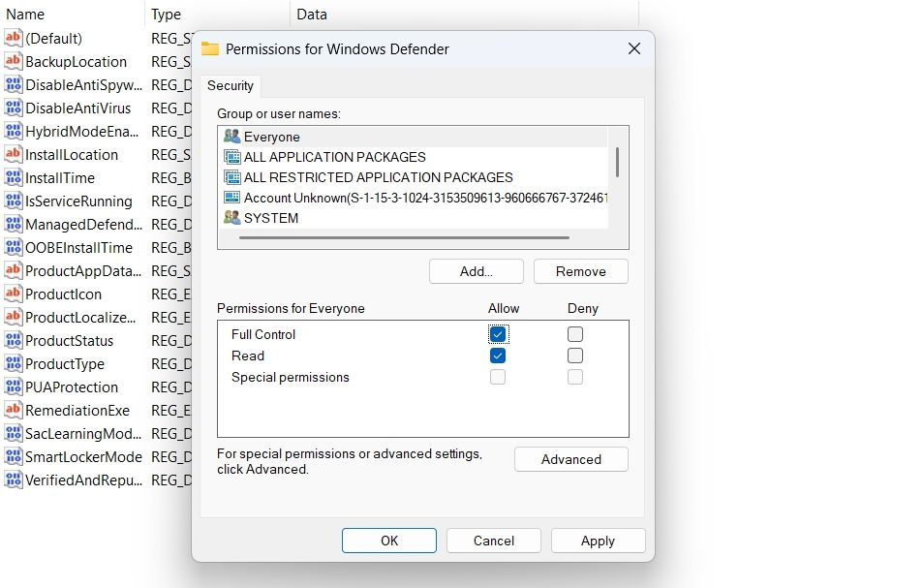This screenshot has height=588, width=924.
Task: Click the IsServiceRunning value icon
Action: pos(13,201)
